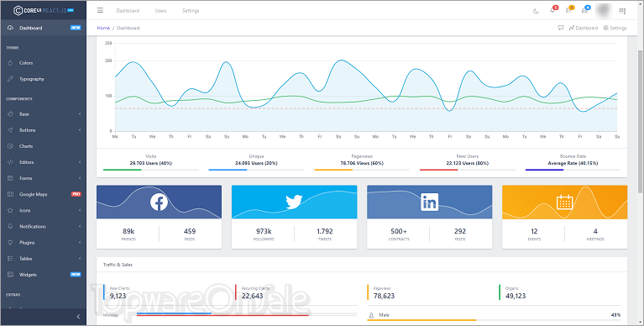Click the calendar icon on orange card
The width and height of the screenshot is (644, 326).
click(x=564, y=202)
